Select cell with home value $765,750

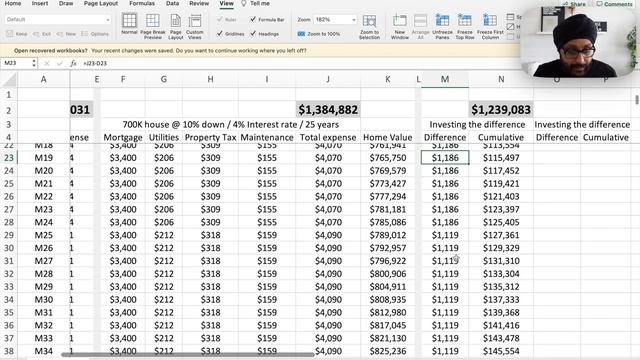387,158
